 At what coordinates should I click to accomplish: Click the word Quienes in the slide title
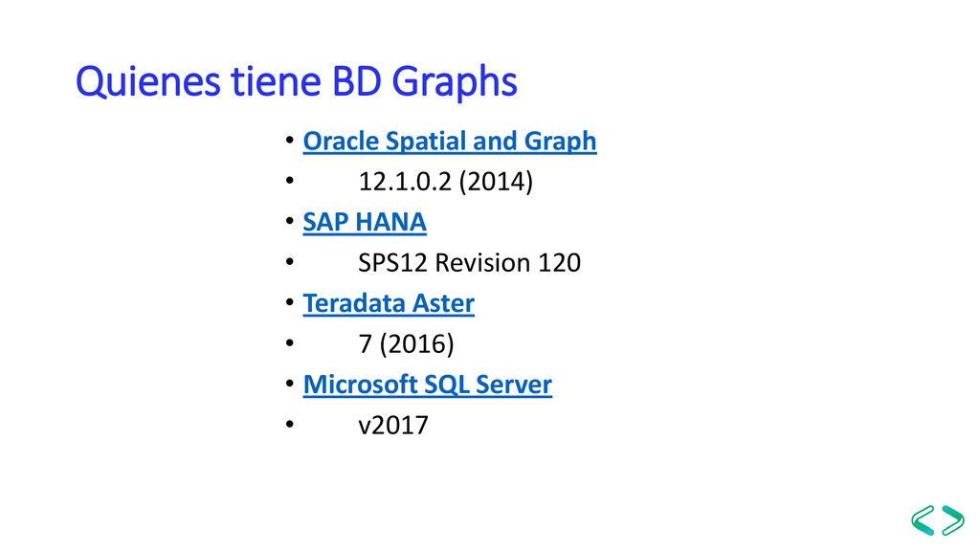pyautogui.click(x=148, y=82)
